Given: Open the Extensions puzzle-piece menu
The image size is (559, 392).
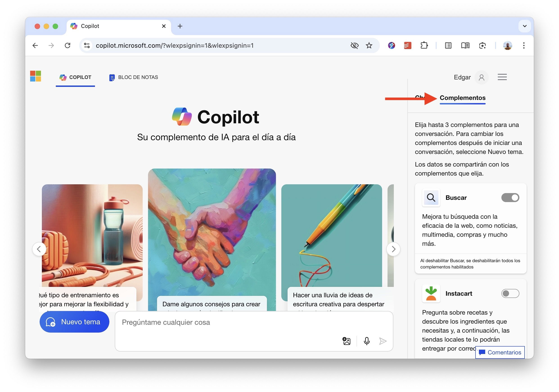Looking at the screenshot, I should click(x=424, y=45).
